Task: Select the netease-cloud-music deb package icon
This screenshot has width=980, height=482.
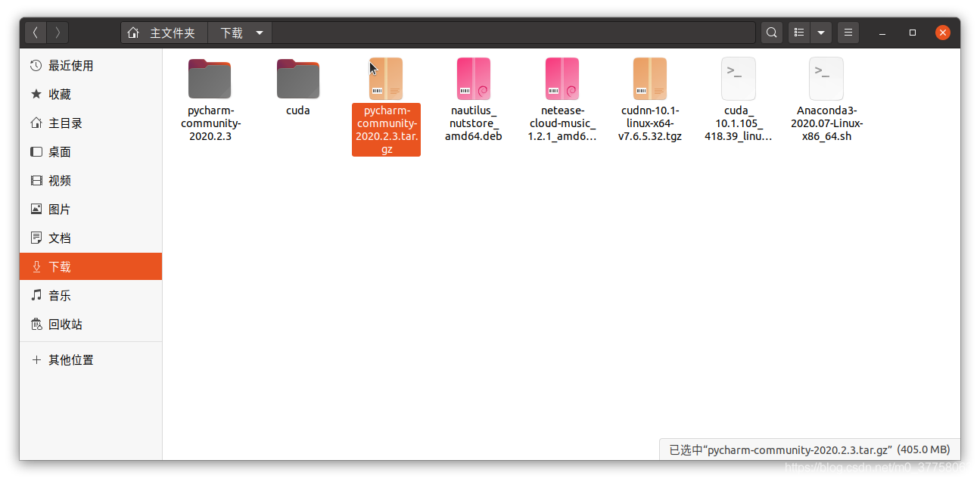Action: (x=562, y=79)
